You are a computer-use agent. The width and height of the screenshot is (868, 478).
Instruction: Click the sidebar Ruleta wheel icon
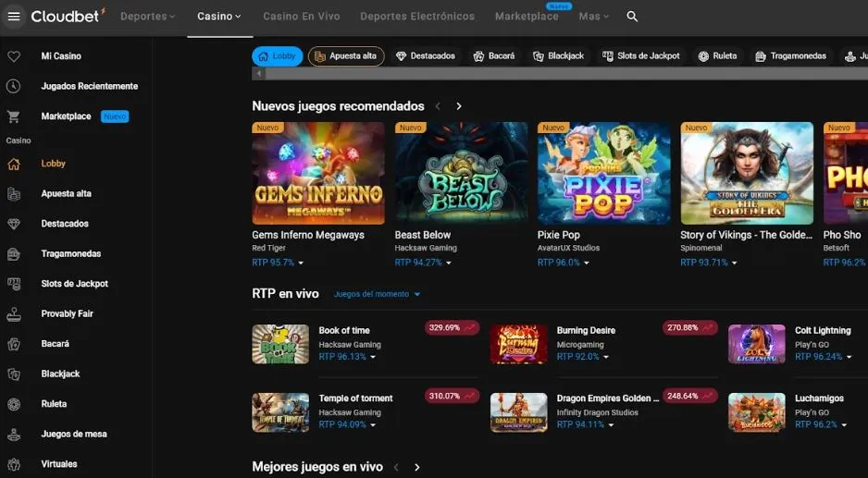13,404
